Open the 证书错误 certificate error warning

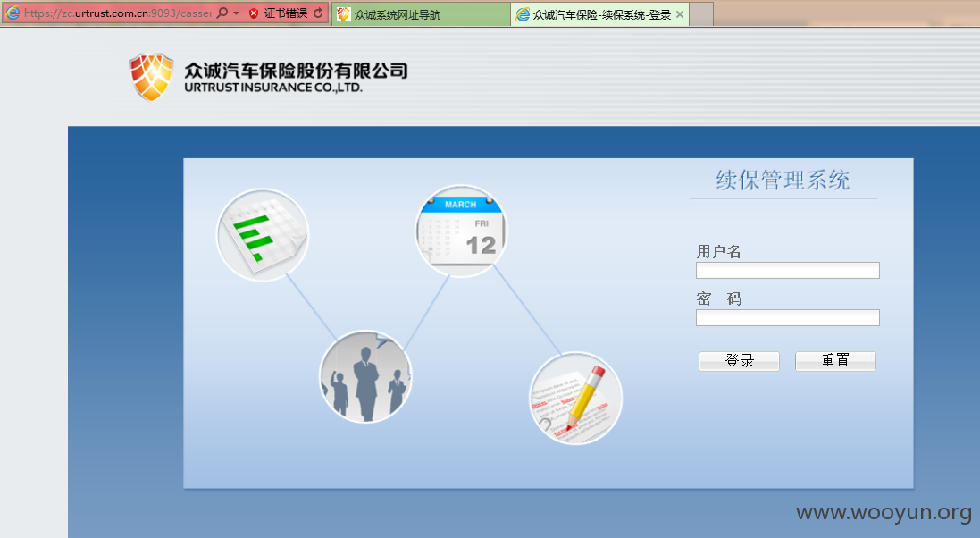(278, 13)
